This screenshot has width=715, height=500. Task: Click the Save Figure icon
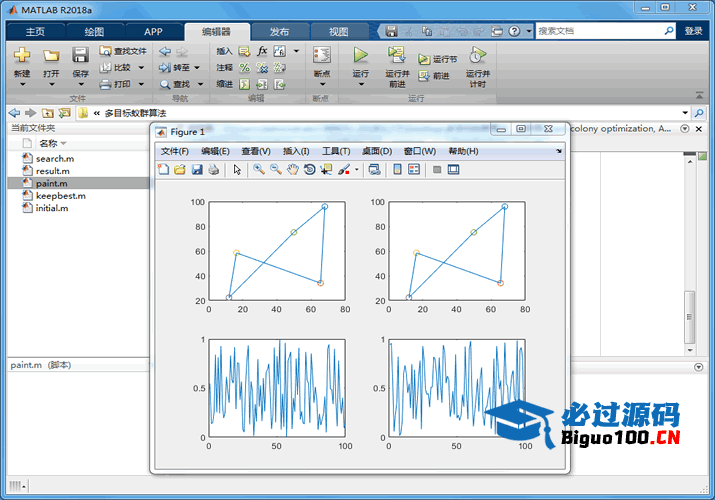tap(197, 170)
